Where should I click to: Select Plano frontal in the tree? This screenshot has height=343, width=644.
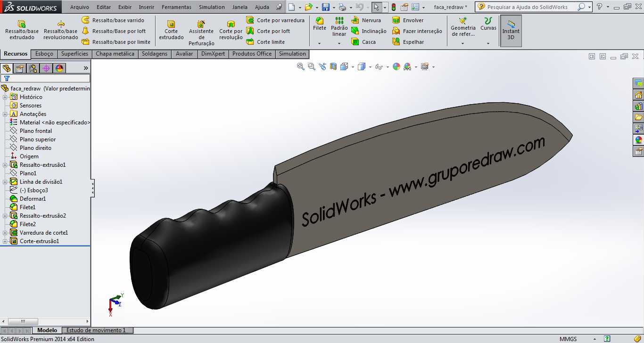point(36,131)
